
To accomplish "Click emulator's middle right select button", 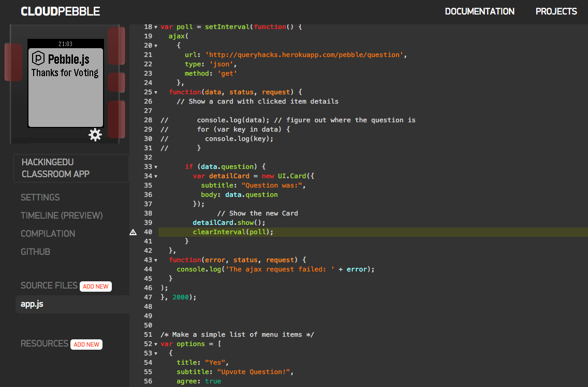I will coord(116,82).
